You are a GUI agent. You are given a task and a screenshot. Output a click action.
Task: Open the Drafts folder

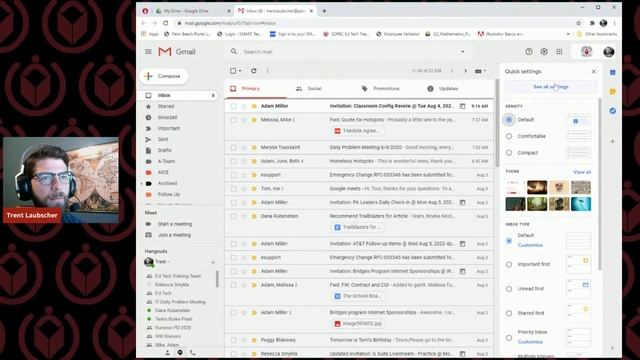(x=164, y=151)
